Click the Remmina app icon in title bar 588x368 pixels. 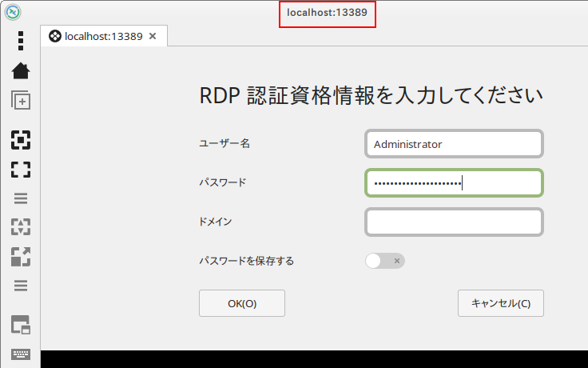12,12
